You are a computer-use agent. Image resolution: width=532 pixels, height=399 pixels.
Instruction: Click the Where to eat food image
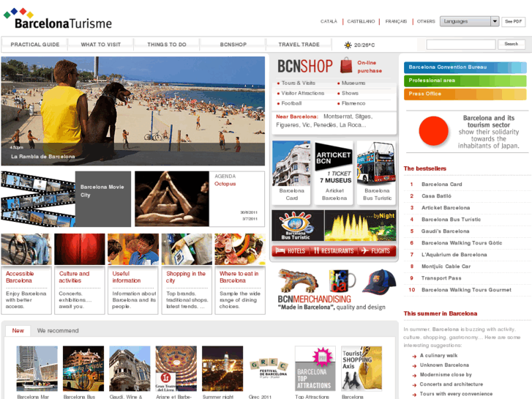pyautogui.click(x=240, y=249)
